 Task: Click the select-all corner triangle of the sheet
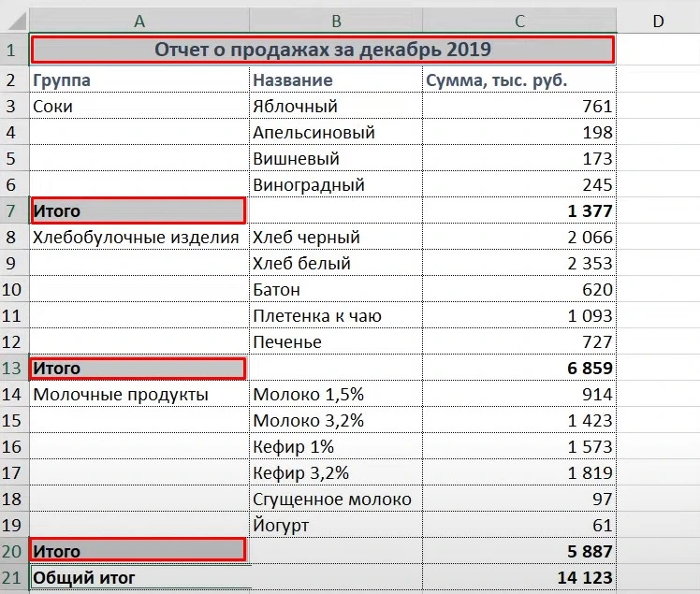pyautogui.click(x=14, y=21)
